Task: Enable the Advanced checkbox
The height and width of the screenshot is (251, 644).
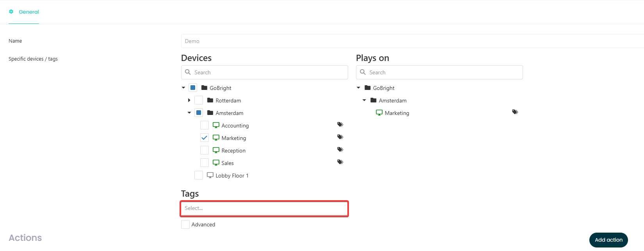Action: point(185,224)
